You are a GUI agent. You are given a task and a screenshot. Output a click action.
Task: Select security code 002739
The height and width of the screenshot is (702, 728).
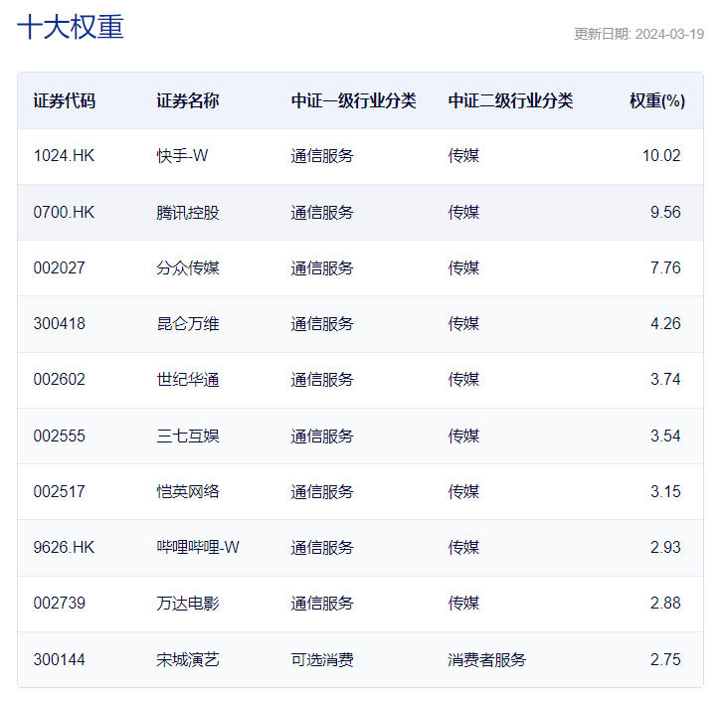point(60,604)
